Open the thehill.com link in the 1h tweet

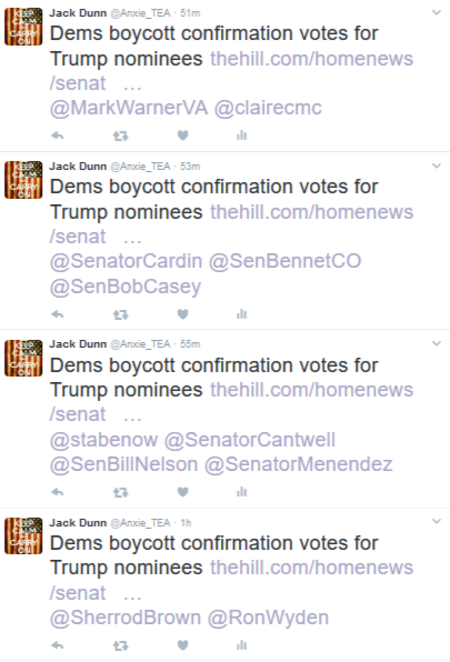pyautogui.click(x=231, y=580)
